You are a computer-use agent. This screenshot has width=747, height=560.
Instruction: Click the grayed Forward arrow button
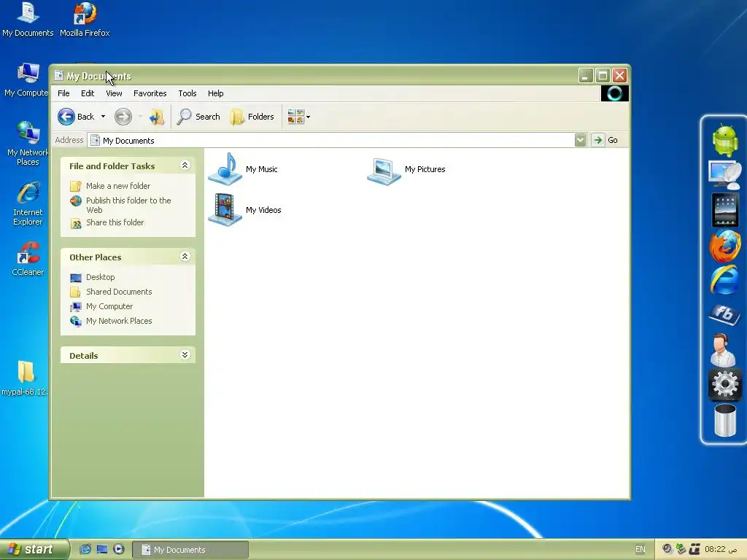pos(123,117)
